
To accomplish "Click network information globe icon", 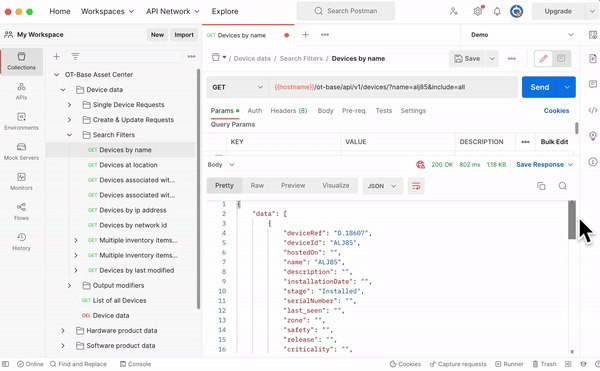I will tap(420, 165).
